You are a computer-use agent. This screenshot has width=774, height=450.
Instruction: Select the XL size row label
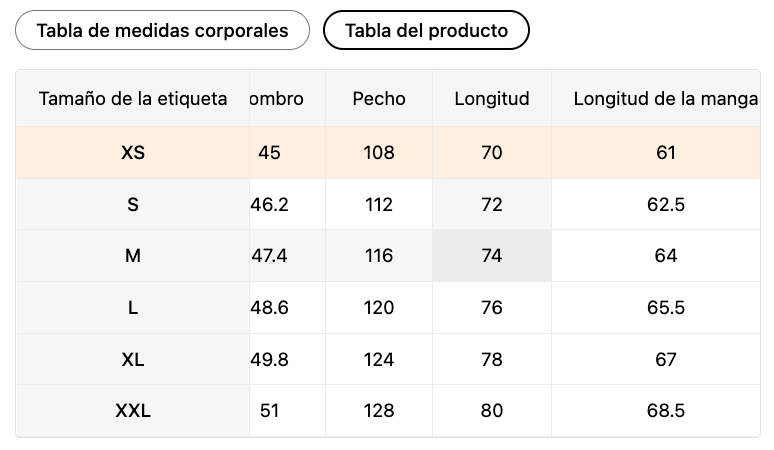click(x=133, y=359)
